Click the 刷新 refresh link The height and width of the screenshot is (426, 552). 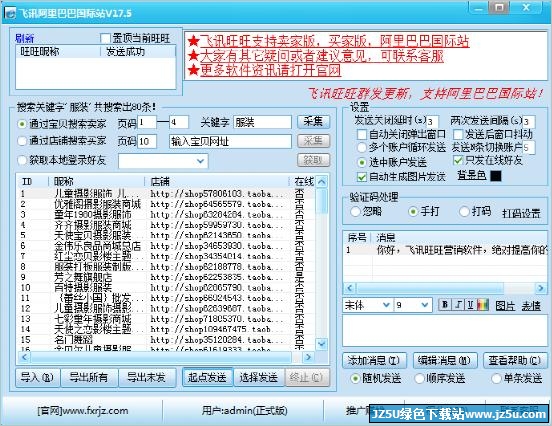point(24,38)
